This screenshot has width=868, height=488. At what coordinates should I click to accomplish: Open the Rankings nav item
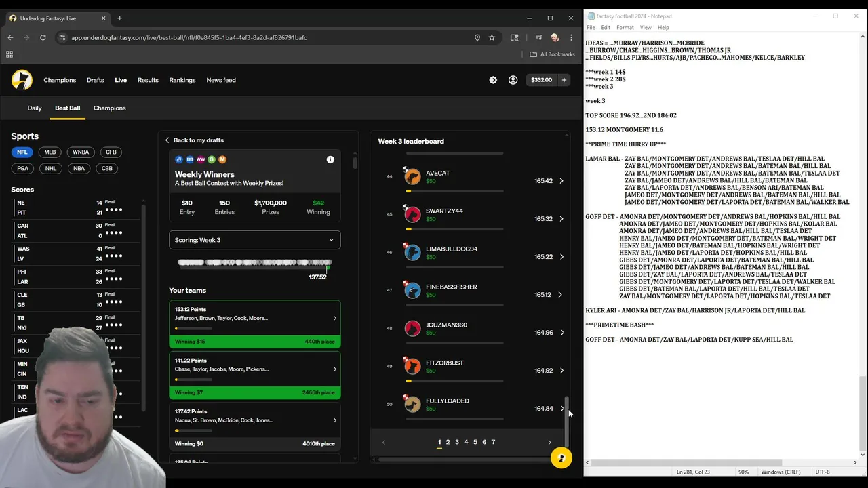182,80
